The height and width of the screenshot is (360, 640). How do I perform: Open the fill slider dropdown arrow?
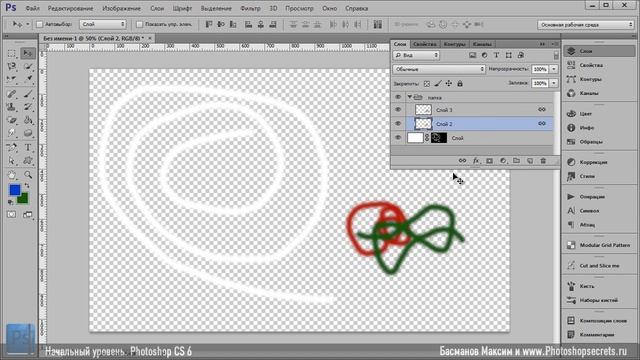[554, 83]
